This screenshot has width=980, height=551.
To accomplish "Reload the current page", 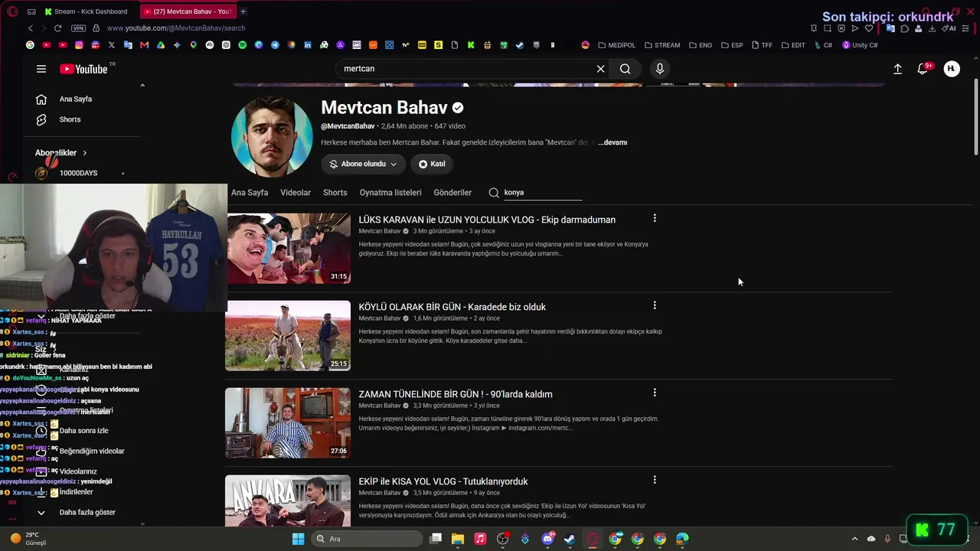I will click(x=57, y=28).
